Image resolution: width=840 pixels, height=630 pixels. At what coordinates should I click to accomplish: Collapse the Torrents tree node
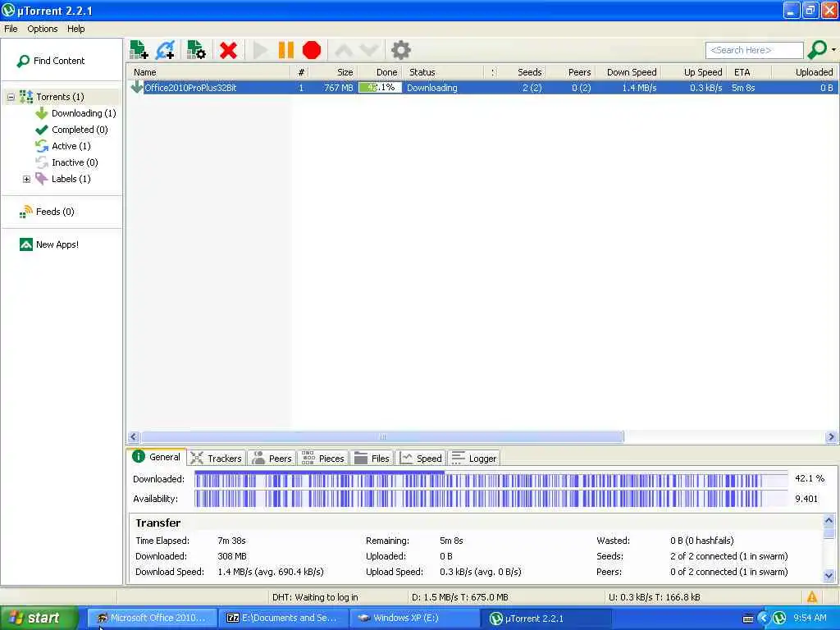coord(11,97)
